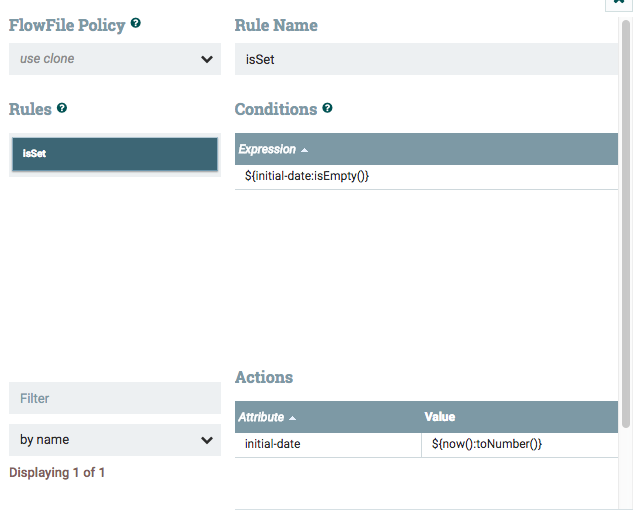The width and height of the screenshot is (635, 515).
Task: Click the chevron on the FlowFile Policy select
Action: (x=207, y=59)
